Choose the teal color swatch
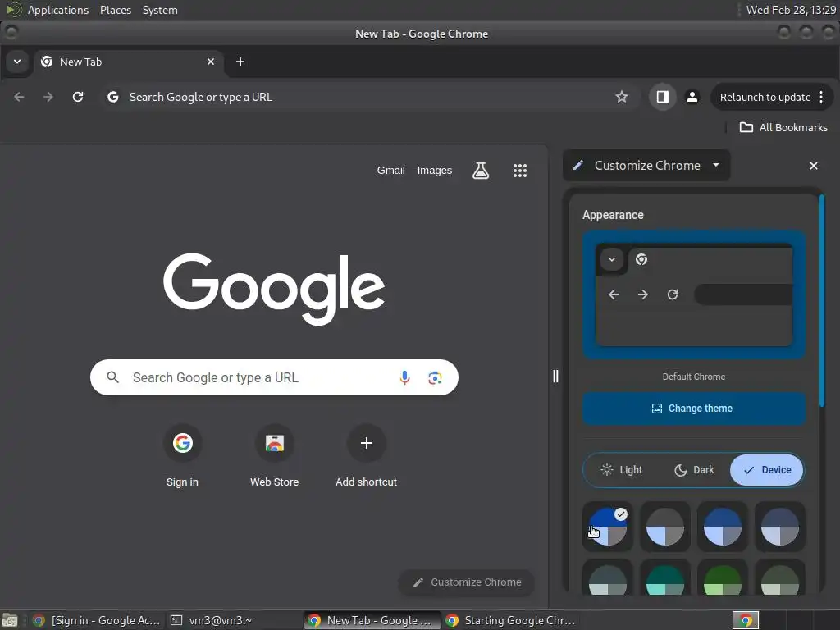Screen dimensions: 840x630 [x=664, y=578]
